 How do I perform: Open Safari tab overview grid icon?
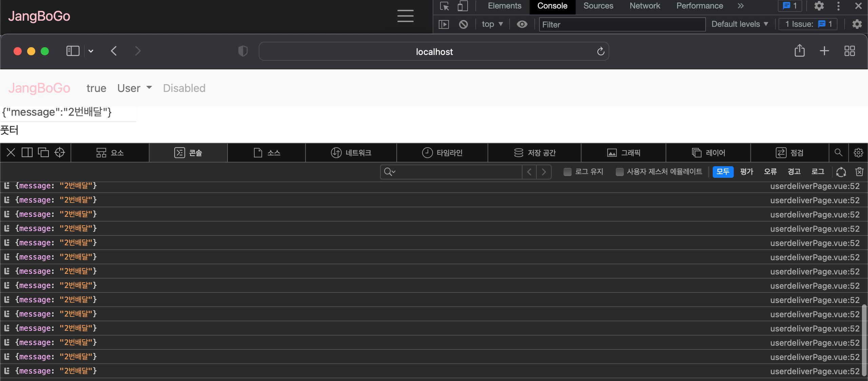[849, 51]
